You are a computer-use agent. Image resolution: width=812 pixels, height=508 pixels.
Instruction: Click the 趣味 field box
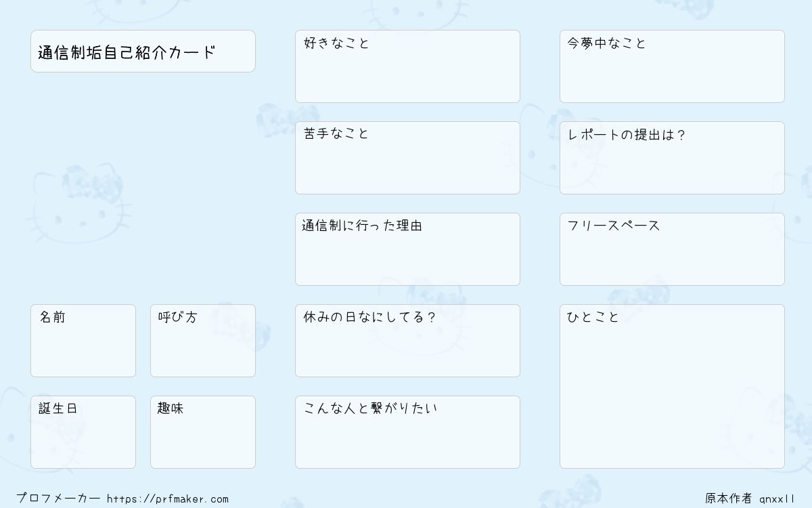203,432
